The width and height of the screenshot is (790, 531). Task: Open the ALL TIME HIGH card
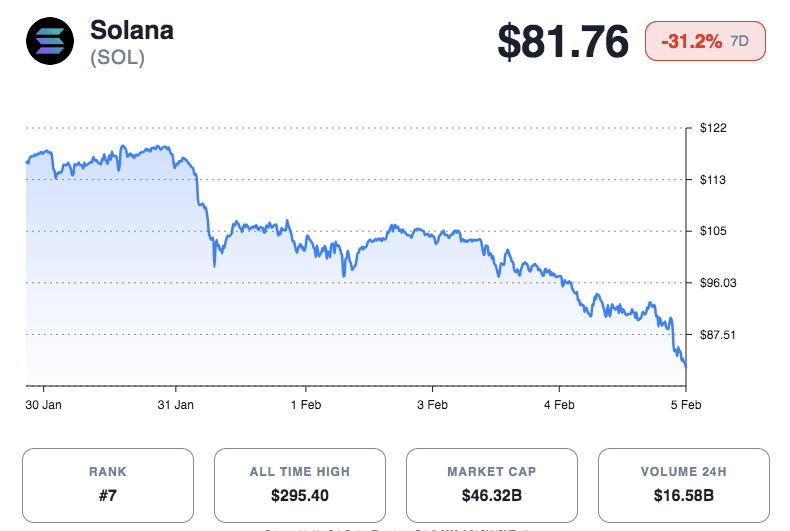(300, 484)
